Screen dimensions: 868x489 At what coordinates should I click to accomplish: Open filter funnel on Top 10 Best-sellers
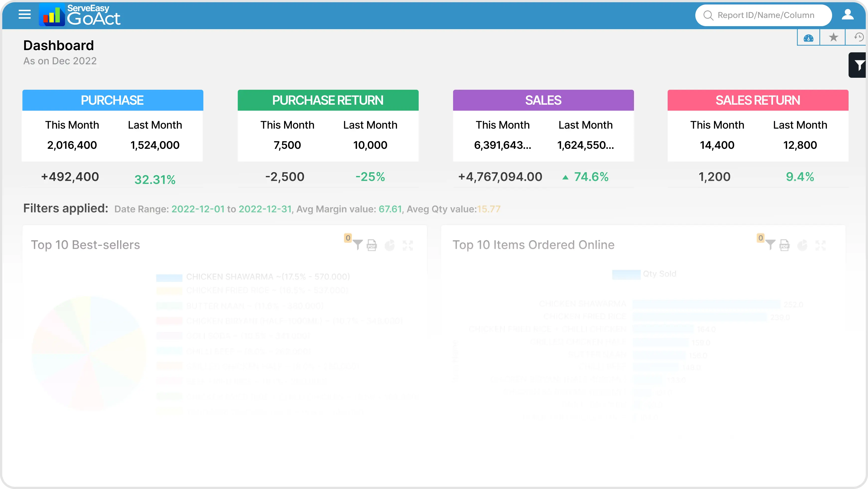pyautogui.click(x=358, y=245)
